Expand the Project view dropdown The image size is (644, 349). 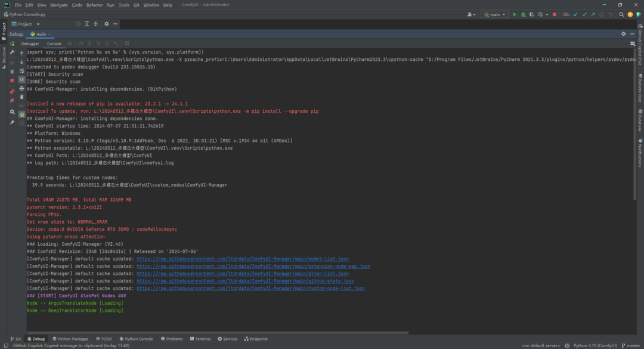tap(38, 24)
